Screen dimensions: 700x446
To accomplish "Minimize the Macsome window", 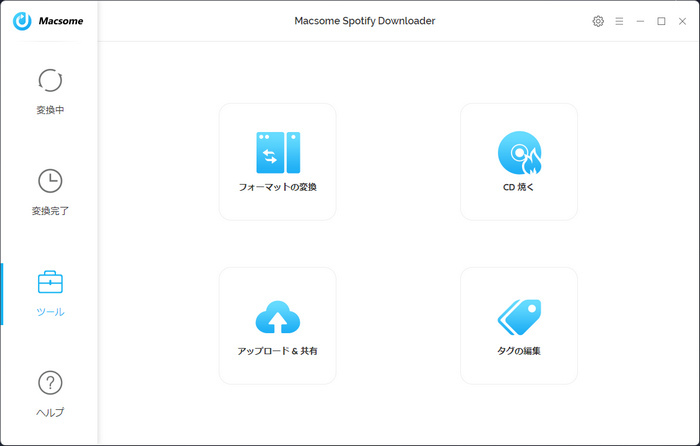I will (x=640, y=21).
